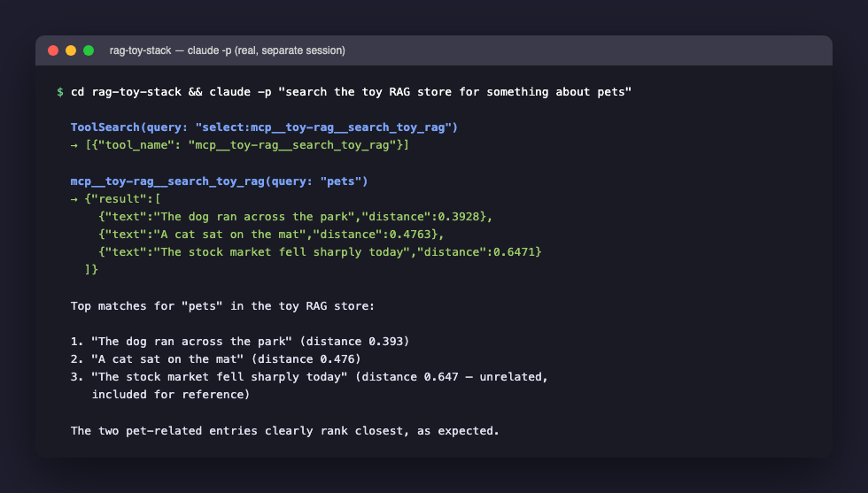Screen dimensions: 868x493
Task: Click JSON line with distance 0.6471
Action: [320, 251]
